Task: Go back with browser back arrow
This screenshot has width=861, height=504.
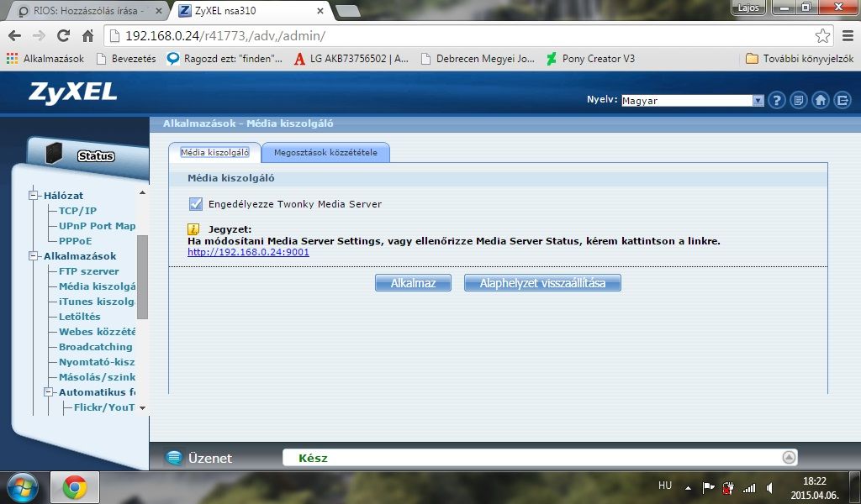Action: pyautogui.click(x=15, y=35)
